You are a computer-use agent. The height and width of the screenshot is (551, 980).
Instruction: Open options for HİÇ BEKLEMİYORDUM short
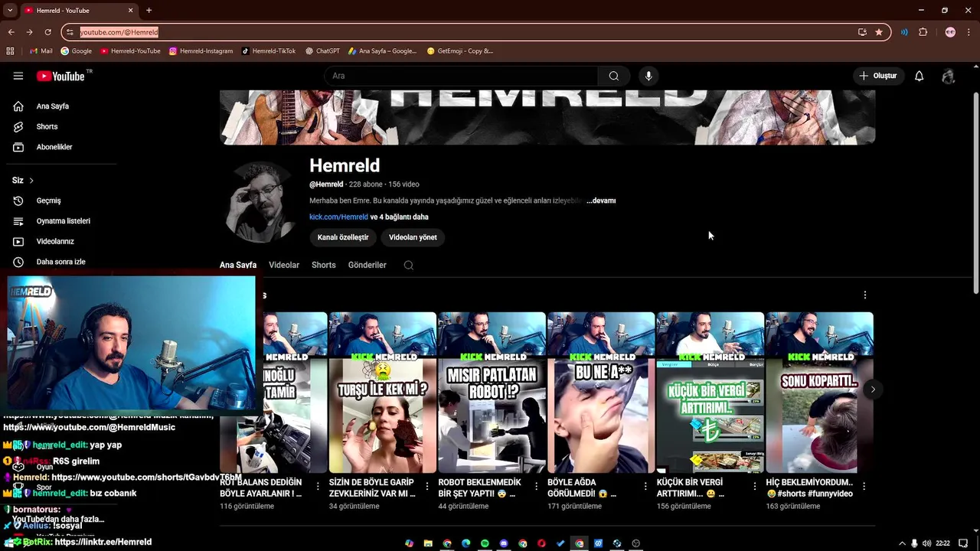(x=864, y=486)
